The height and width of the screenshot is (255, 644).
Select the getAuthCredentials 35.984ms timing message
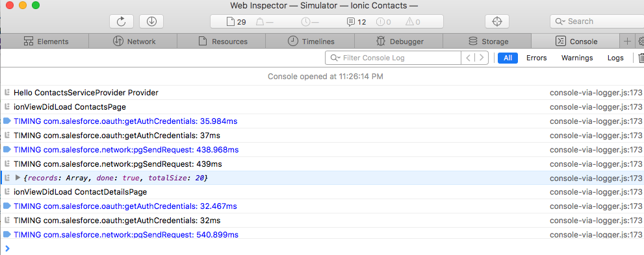(x=125, y=121)
